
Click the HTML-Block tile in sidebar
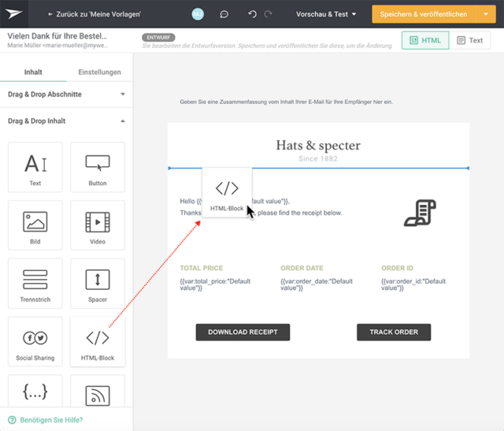[98, 342]
